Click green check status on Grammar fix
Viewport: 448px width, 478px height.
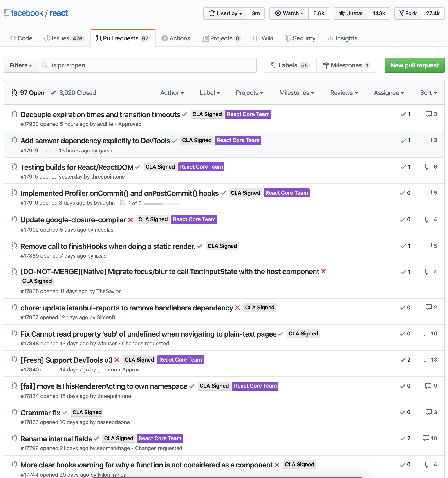tap(65, 413)
